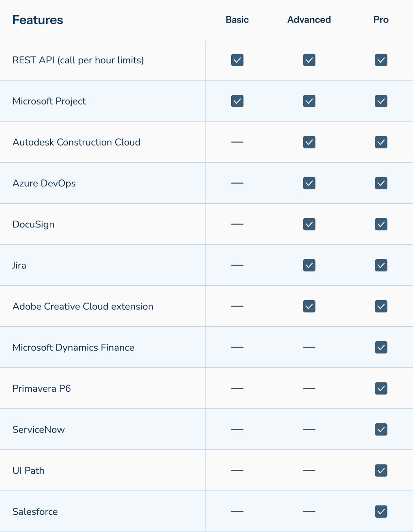Viewport: 413px width, 532px height.
Task: Click Basic checkmark for REST API row
Action: [x=237, y=60]
